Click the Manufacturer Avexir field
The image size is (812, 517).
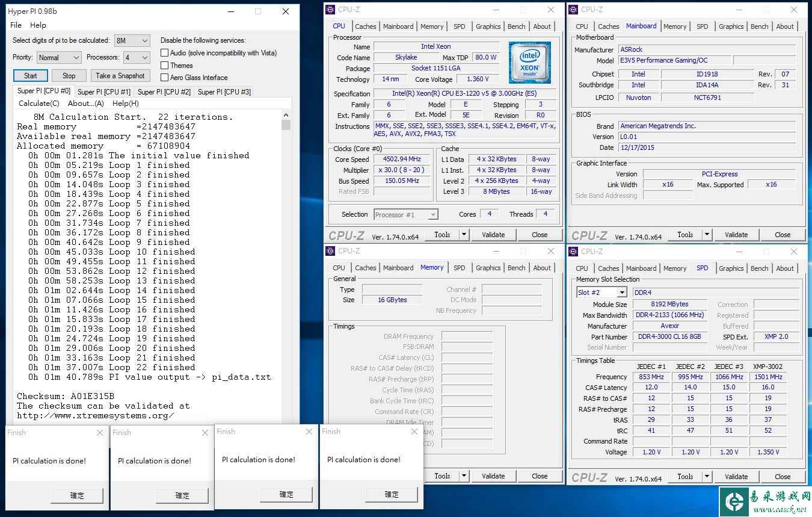pos(669,326)
